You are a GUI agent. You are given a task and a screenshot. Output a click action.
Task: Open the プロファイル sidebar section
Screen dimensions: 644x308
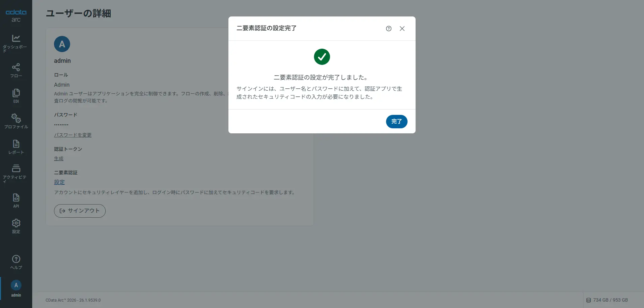point(16,122)
